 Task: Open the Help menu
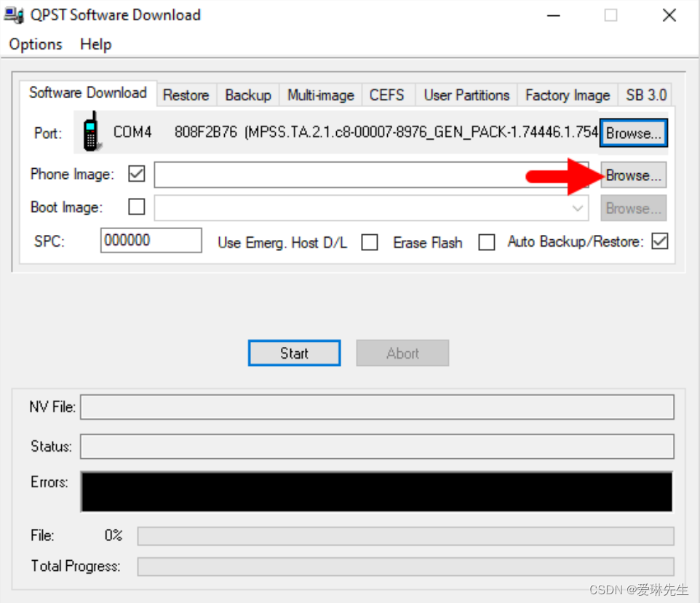pos(95,44)
